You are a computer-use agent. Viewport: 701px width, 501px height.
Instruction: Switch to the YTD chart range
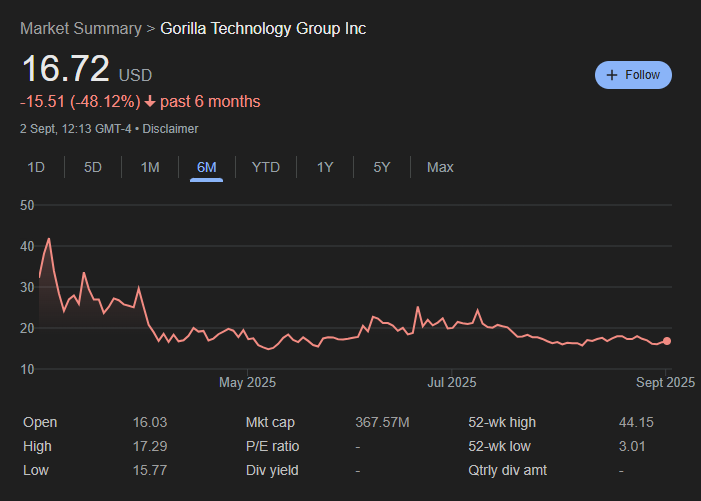266,167
